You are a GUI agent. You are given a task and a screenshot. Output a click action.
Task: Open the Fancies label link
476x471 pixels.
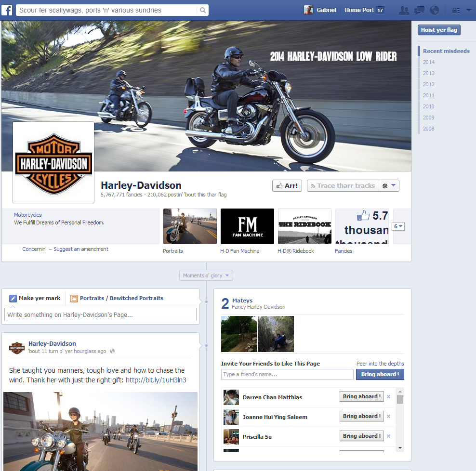pyautogui.click(x=344, y=251)
